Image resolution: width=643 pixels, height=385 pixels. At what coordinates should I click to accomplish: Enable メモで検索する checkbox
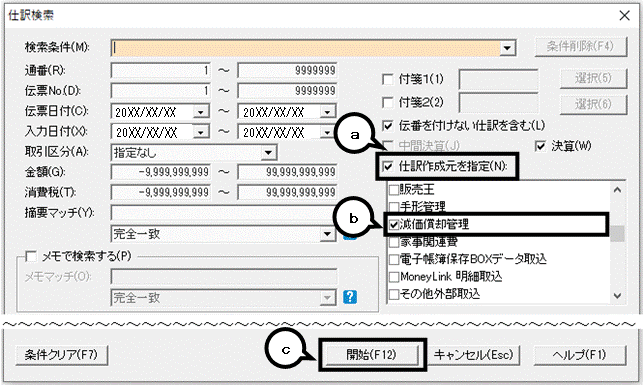[x=31, y=257]
